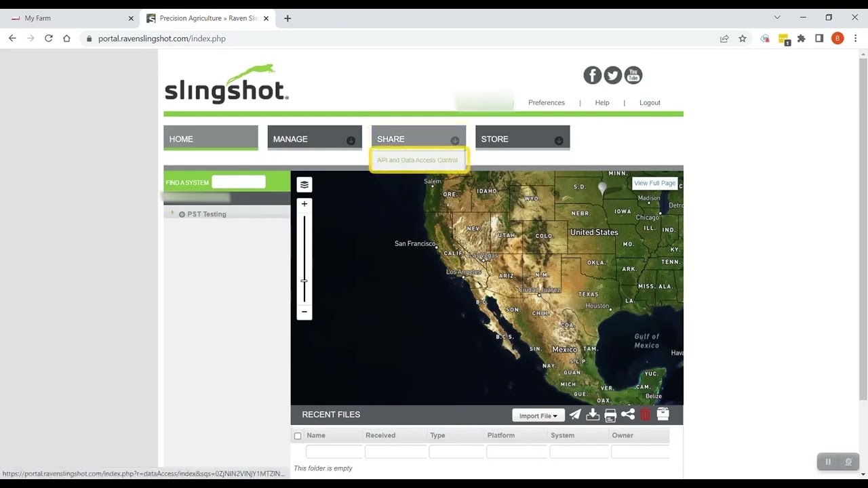868x488 pixels.
Task: Focus the Received filter input
Action: click(396, 451)
